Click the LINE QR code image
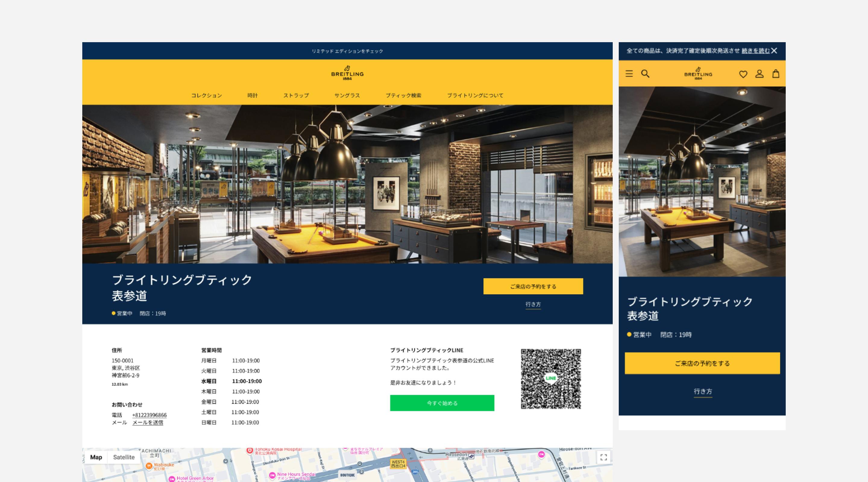 (x=551, y=379)
